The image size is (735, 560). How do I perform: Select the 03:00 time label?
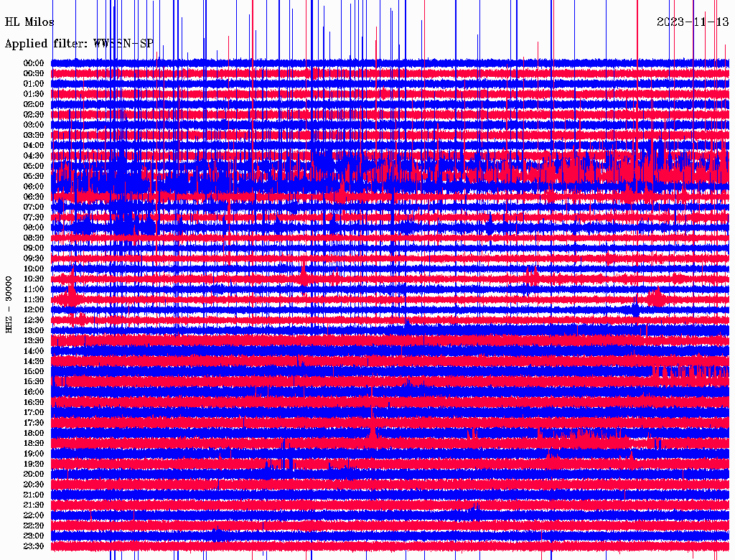point(34,125)
